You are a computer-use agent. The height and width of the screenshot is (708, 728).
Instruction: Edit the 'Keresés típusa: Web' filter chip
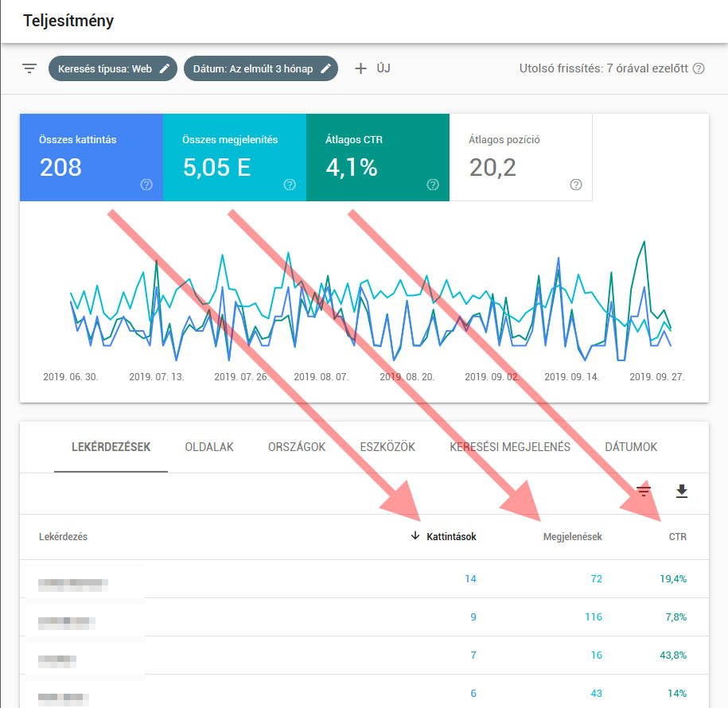point(112,68)
